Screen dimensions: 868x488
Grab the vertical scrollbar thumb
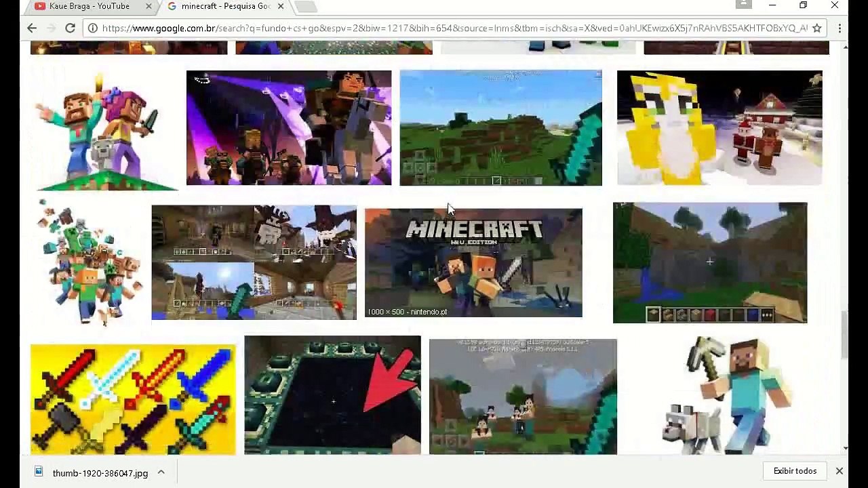pyautogui.click(x=845, y=335)
